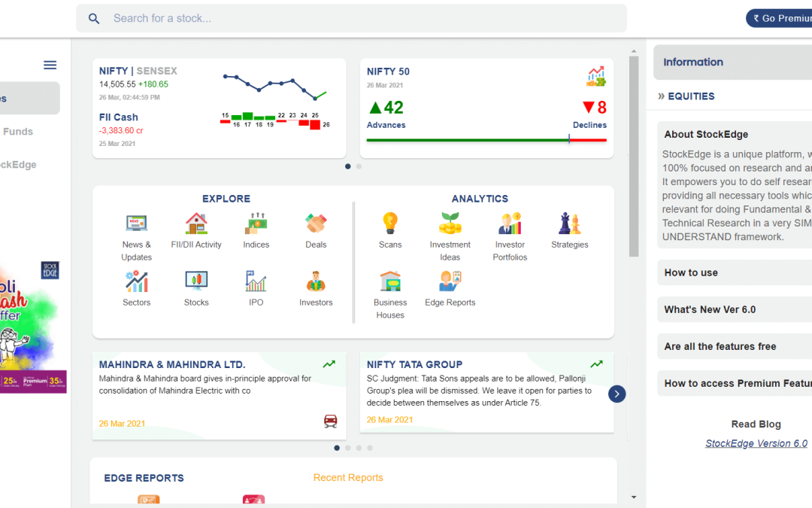
Task: Select the highlighted sidebar menu item
Action: click(29, 98)
